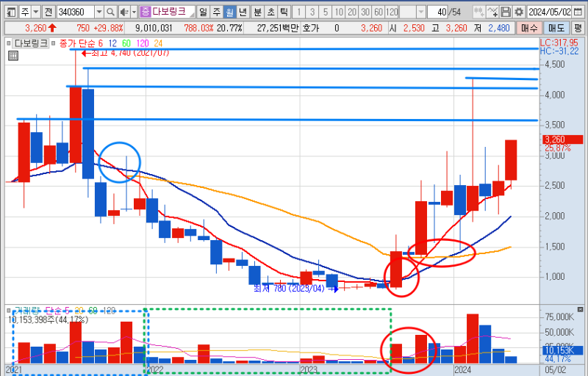Click the compare chart candles icon
Viewport: 588px width, 376px height.
(478, 12)
